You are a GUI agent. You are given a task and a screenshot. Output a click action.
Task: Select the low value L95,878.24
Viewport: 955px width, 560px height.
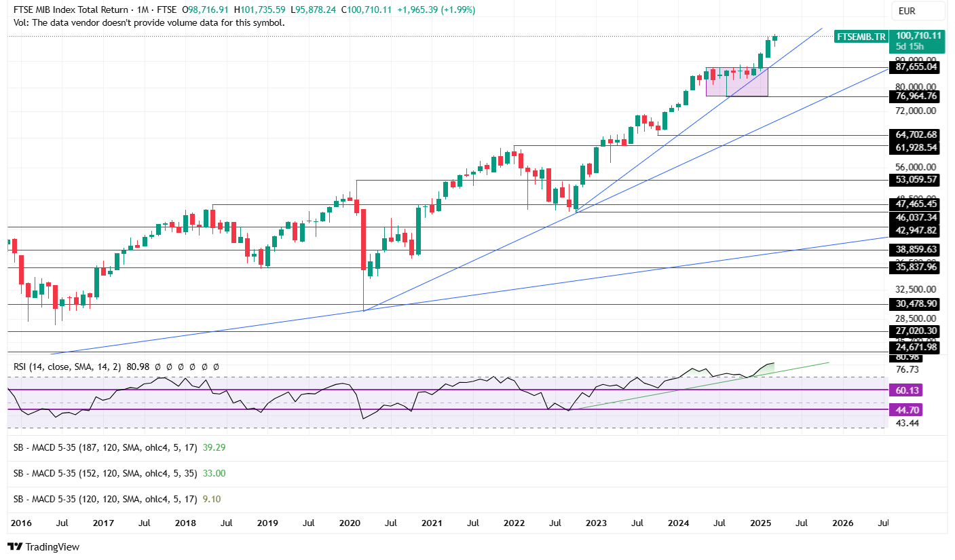pos(313,10)
